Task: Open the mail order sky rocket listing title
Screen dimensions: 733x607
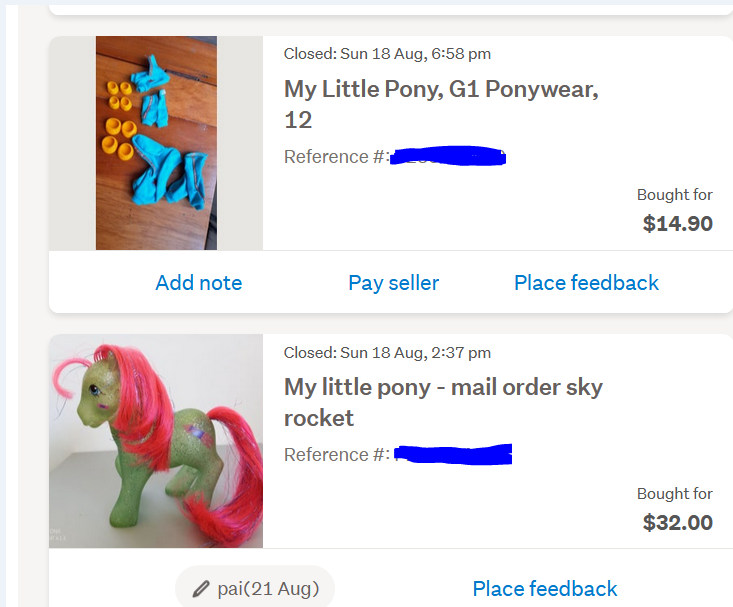Action: click(443, 402)
